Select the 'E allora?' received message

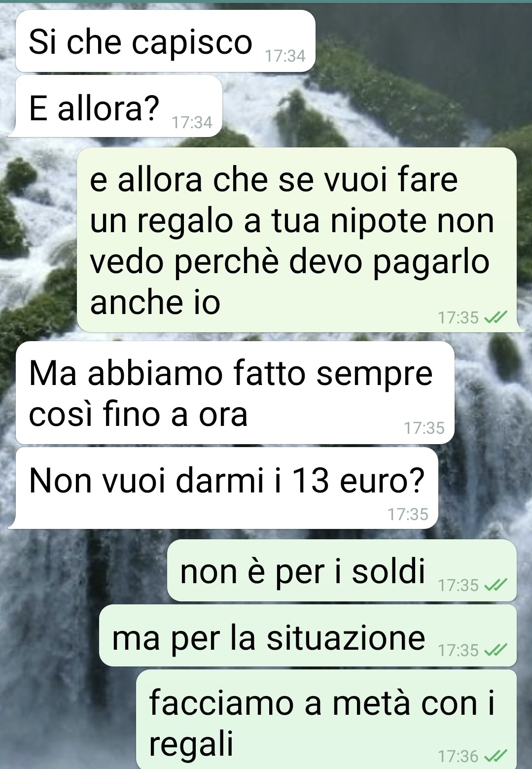pos(118,106)
